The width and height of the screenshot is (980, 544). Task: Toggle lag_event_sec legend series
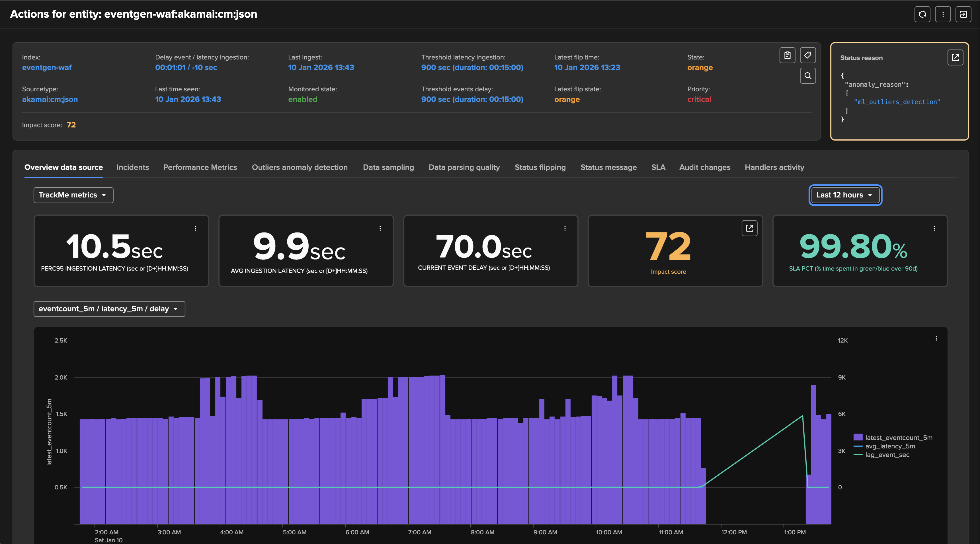pos(887,455)
